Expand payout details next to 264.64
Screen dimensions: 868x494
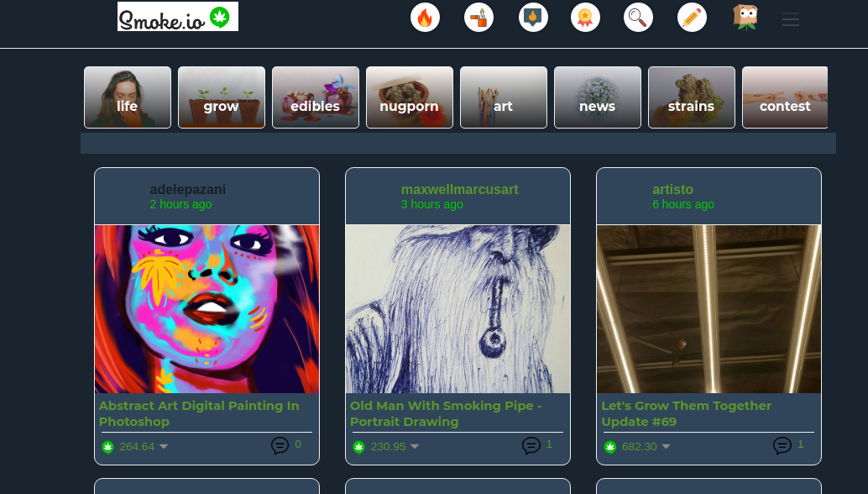164,446
